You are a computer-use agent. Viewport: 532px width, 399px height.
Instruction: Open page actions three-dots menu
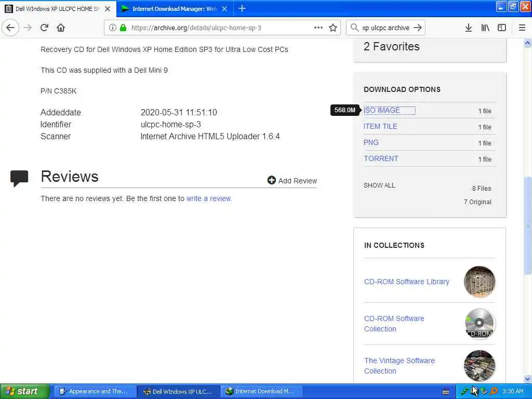click(x=318, y=28)
